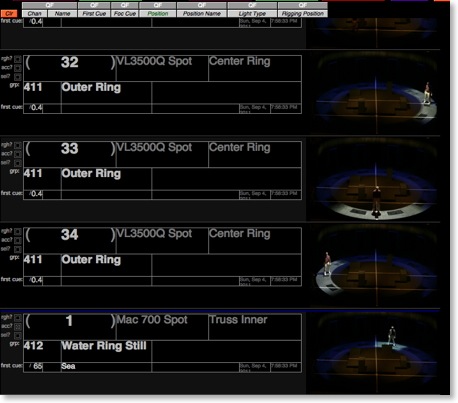Toggle the acc? checkbox for channel 32
Viewport: 458px width, 403px height.
click(x=18, y=68)
